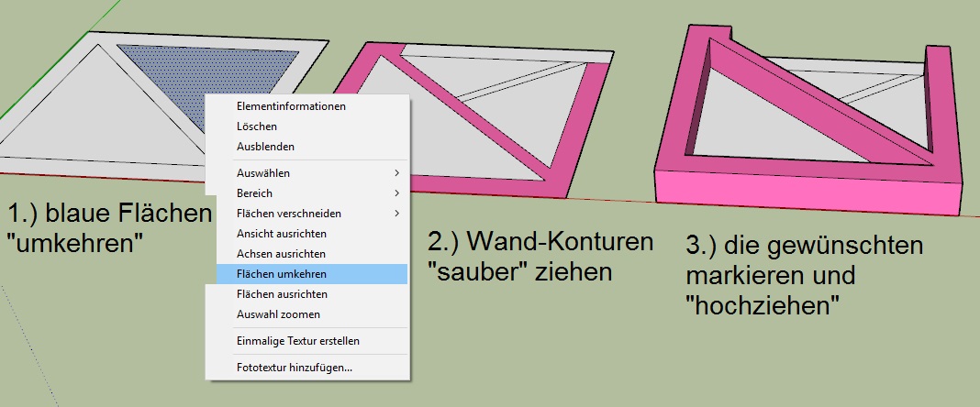Choose 'Löschen' in the context menu
The height and width of the screenshot is (407, 980).
pos(256,126)
